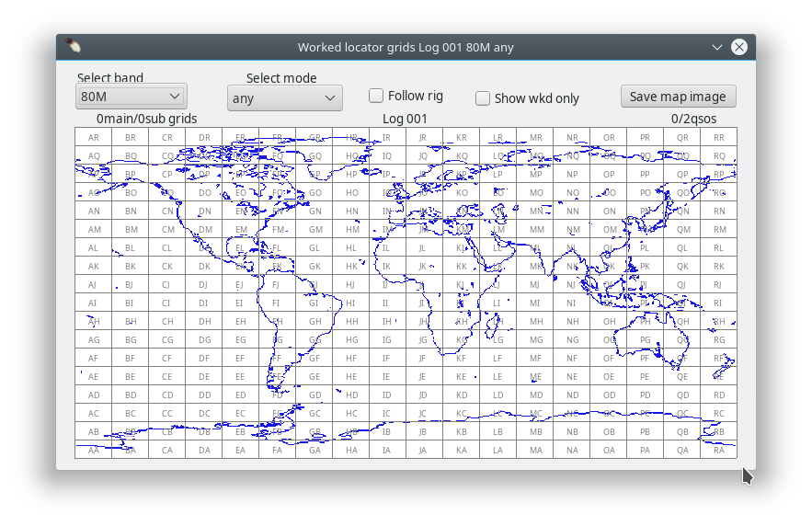Click grid square RA on the map
This screenshot has height=526, width=812.
(x=719, y=450)
